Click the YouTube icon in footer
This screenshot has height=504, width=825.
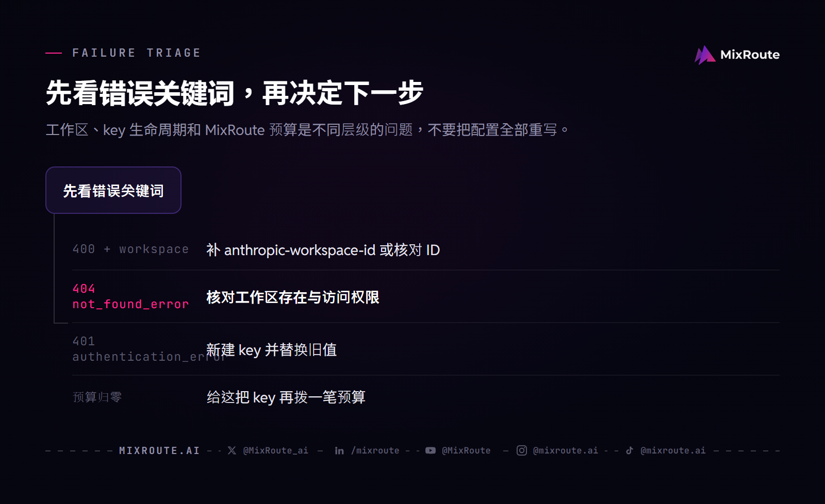(x=431, y=450)
